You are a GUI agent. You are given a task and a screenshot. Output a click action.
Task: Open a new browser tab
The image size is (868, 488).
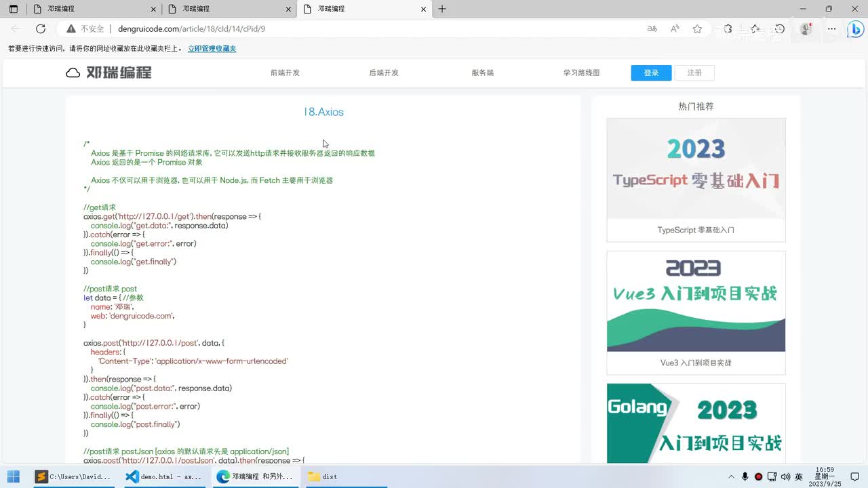point(442,9)
